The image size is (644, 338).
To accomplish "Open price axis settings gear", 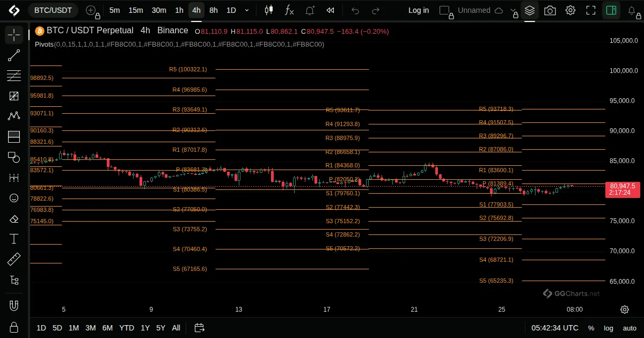I will (x=625, y=310).
